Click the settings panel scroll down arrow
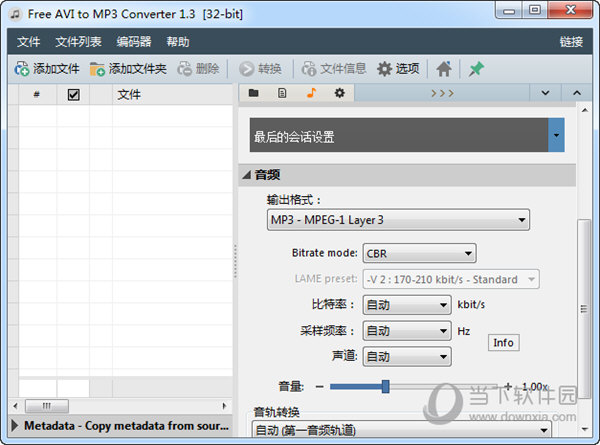 coord(584,429)
